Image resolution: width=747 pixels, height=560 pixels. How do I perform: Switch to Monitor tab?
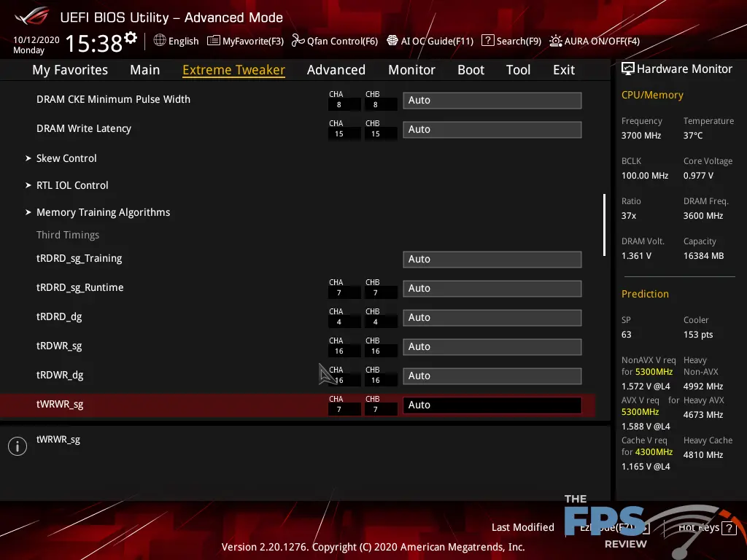411,70
